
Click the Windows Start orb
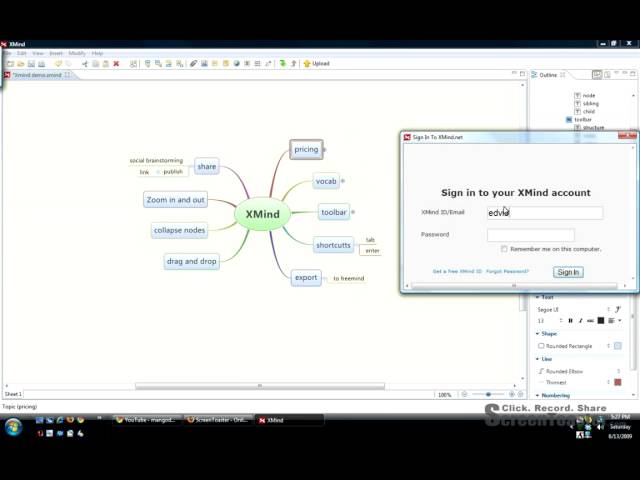[13, 427]
